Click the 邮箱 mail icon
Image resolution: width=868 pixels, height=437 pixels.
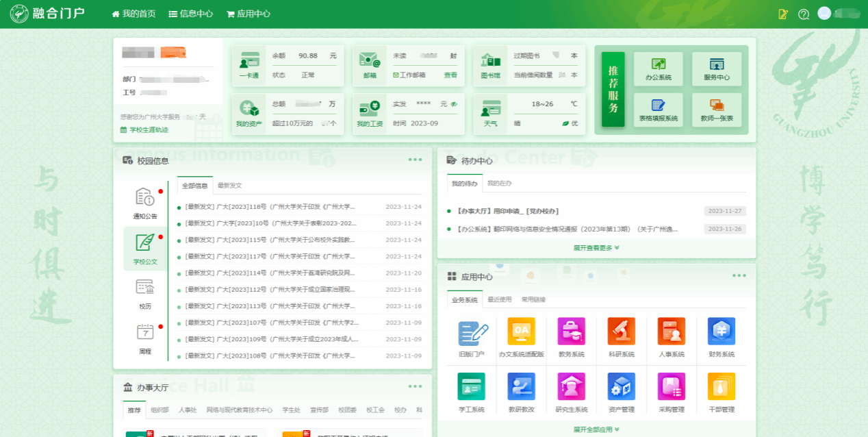coord(370,60)
